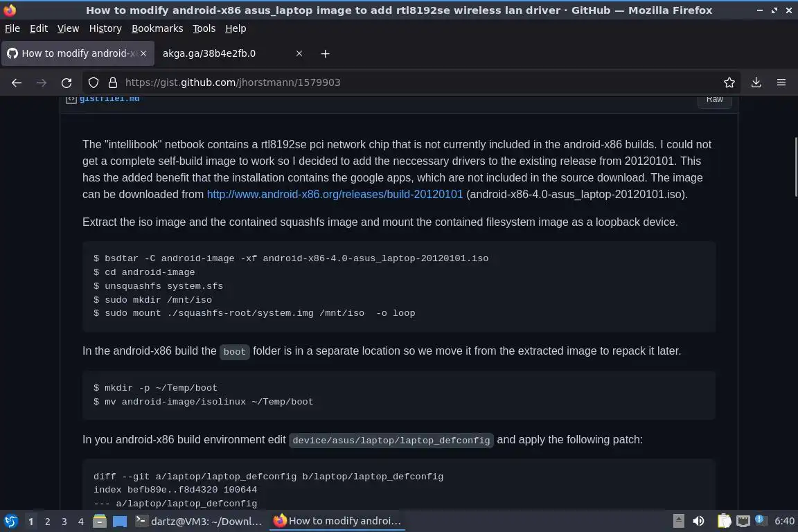
Task: Launch file manager from taskbar
Action: (x=100, y=521)
